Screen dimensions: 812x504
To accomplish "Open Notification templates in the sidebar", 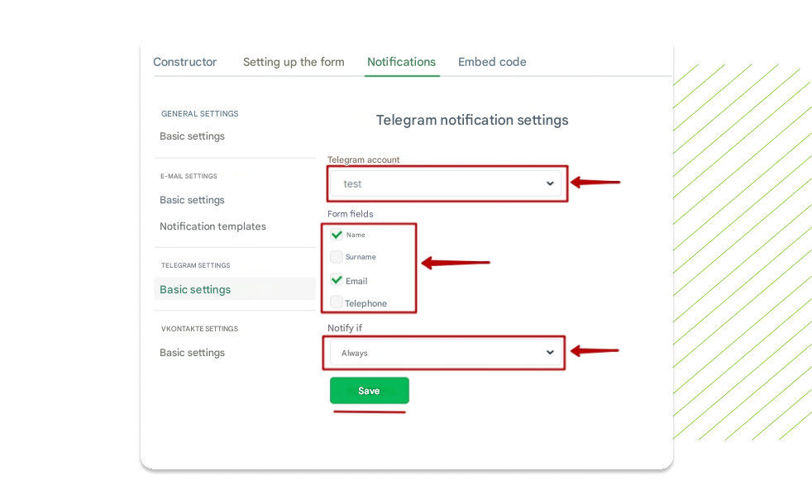I will click(213, 226).
